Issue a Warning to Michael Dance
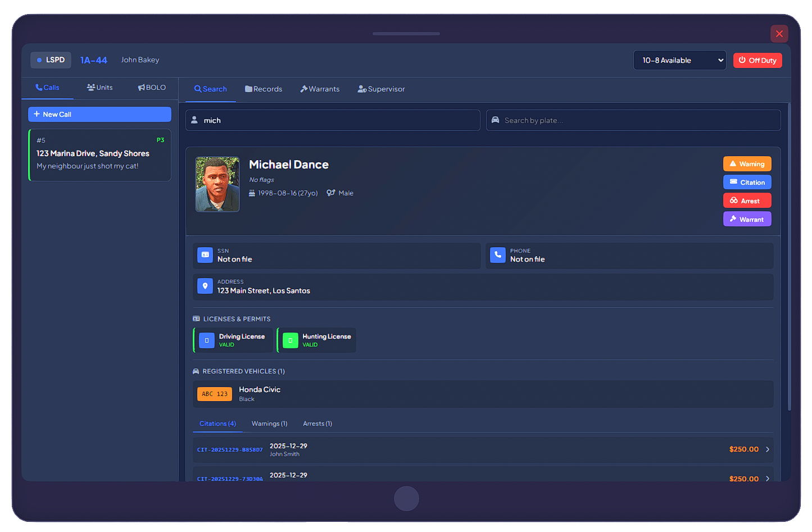Image resolution: width=812 pixels, height=532 pixels. 747,163
